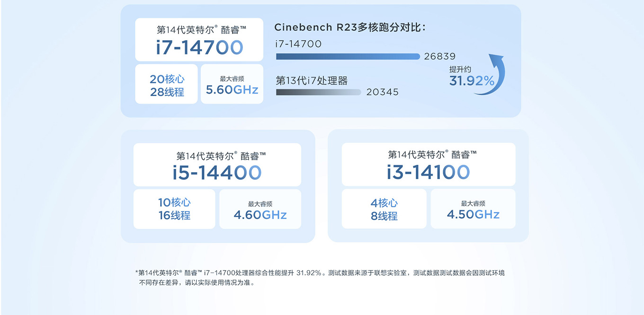Click the i7-14700 label above the blue bar

coord(298,44)
